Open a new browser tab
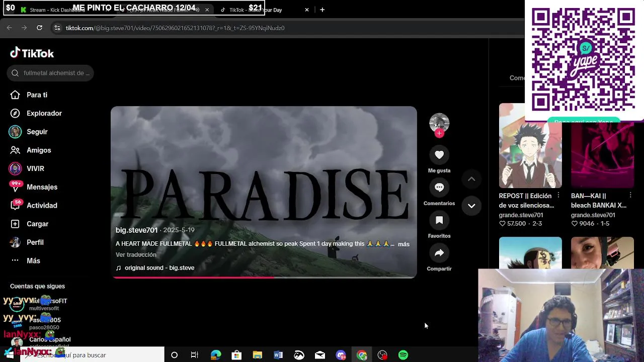The width and height of the screenshot is (644, 362). [322, 10]
